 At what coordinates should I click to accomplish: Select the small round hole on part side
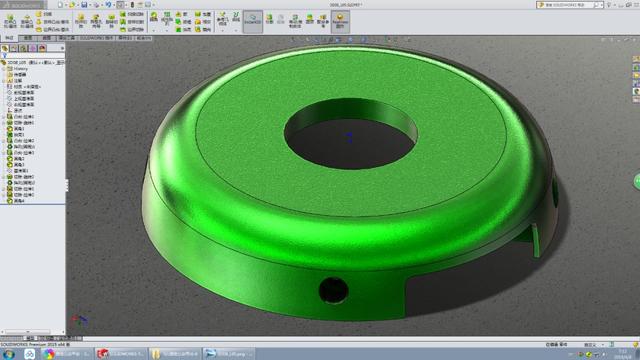pos(333,290)
